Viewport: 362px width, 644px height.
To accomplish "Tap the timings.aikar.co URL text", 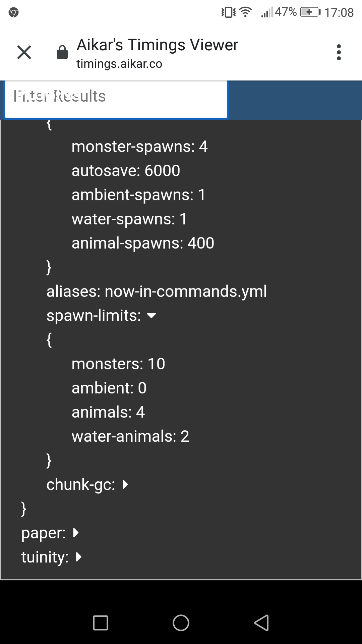I will (x=119, y=64).
